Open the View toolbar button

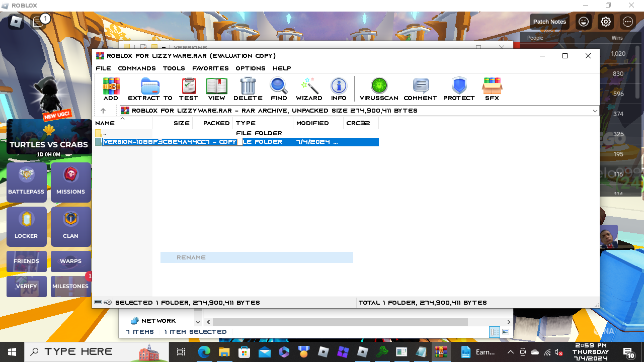tap(216, 89)
